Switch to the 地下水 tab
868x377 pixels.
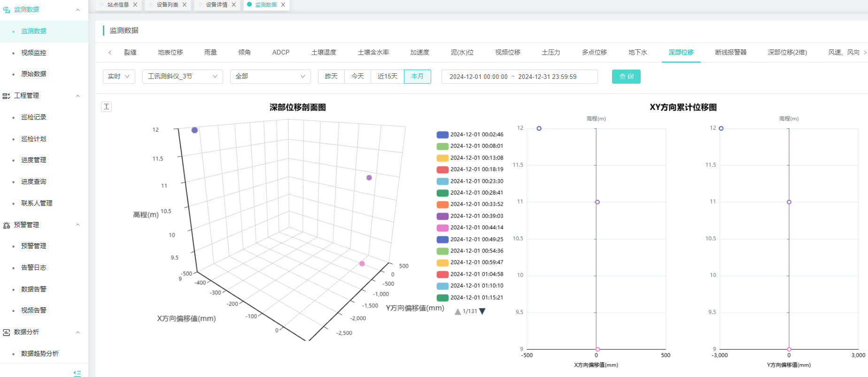coord(637,52)
